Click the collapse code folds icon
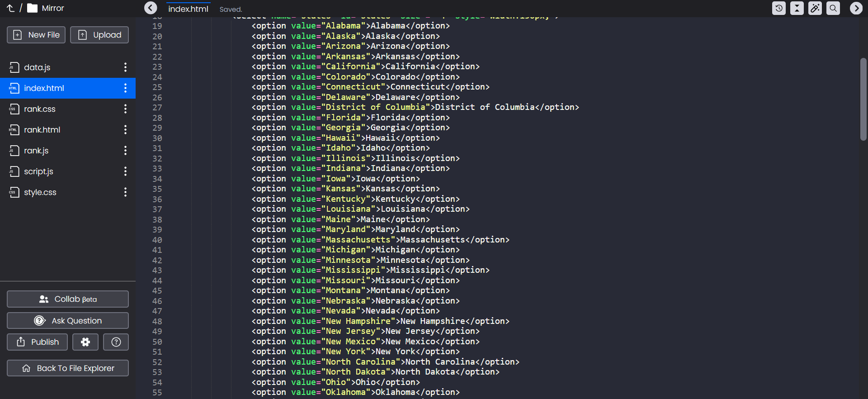Viewport: 868px width, 399px height. [797, 8]
